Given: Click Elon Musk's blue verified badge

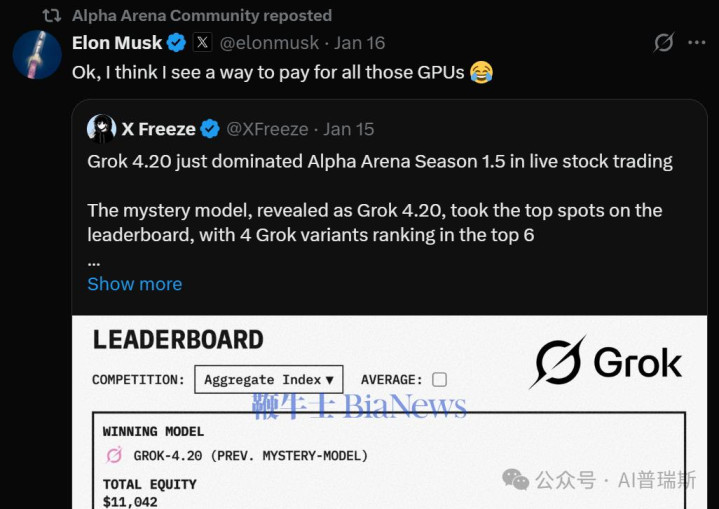Looking at the screenshot, I should (x=176, y=43).
